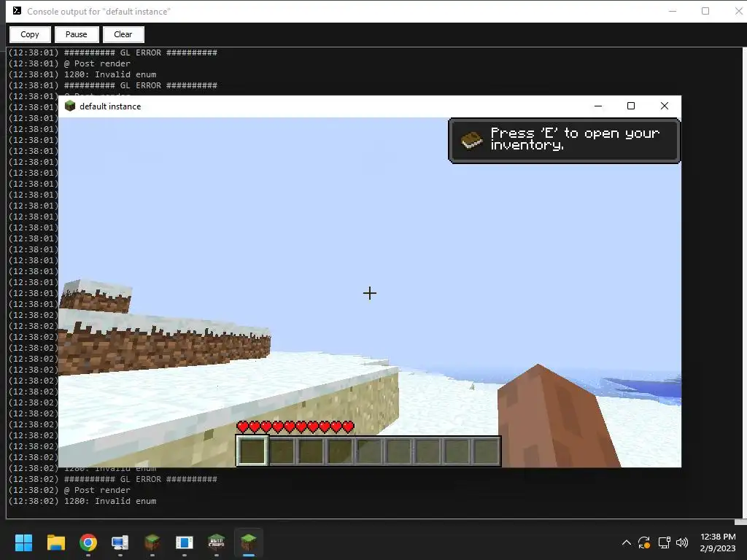
Task: Click the "(12:38:02) @ Post render" log line
Action: tap(69, 490)
